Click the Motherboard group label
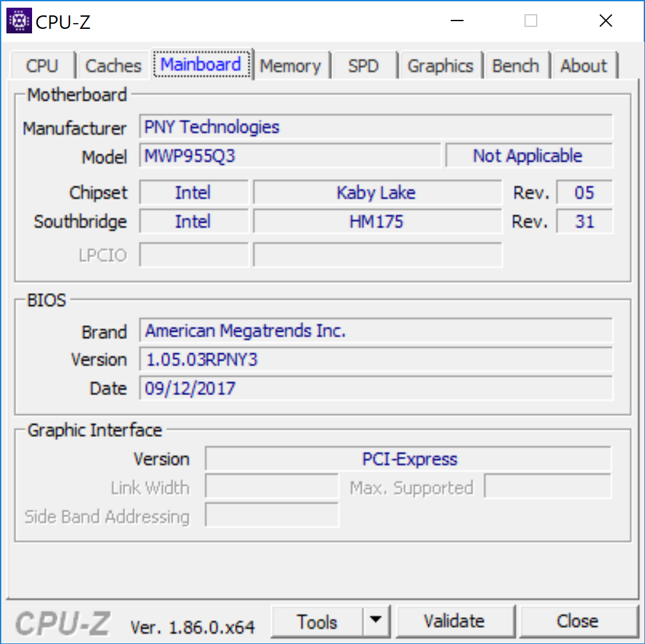Image resolution: width=645 pixels, height=644 pixels. (x=77, y=95)
